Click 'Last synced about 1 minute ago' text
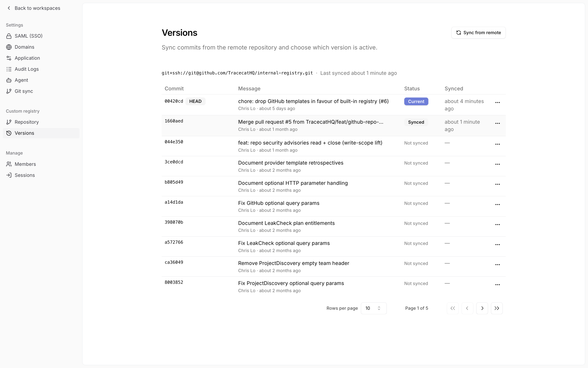Image resolution: width=588 pixels, height=368 pixels. (358, 73)
